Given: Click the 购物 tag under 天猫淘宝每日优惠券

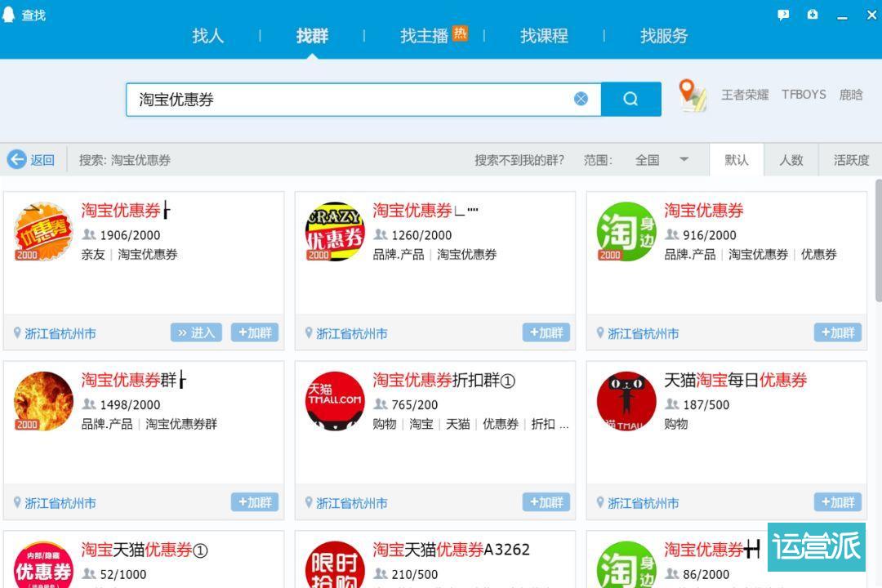Looking at the screenshot, I should (x=675, y=425).
